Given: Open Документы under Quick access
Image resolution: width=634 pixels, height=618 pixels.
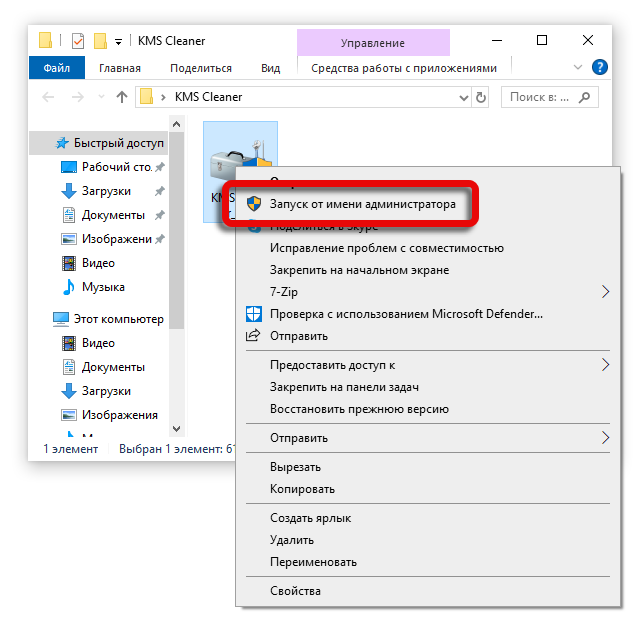Looking at the screenshot, I should click(x=113, y=215).
